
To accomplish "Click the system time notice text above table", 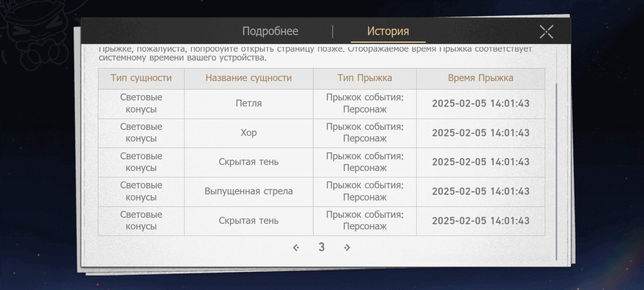I will (182, 58).
